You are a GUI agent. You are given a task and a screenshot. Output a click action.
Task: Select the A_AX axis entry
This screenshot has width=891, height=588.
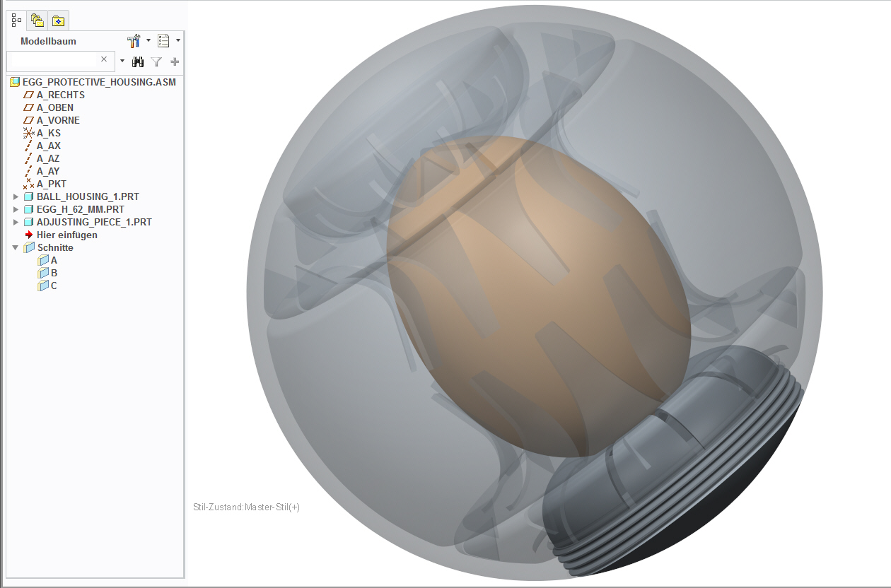pyautogui.click(x=49, y=146)
